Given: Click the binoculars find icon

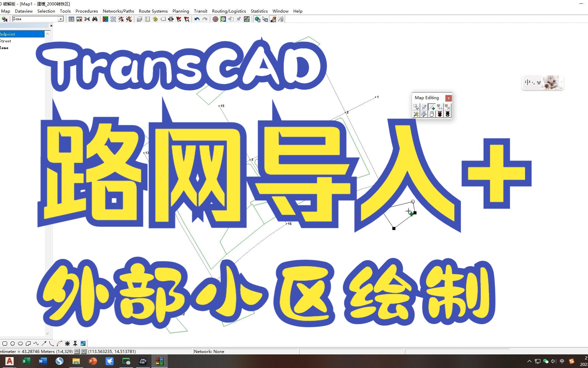Looking at the screenshot, I should [95, 19].
